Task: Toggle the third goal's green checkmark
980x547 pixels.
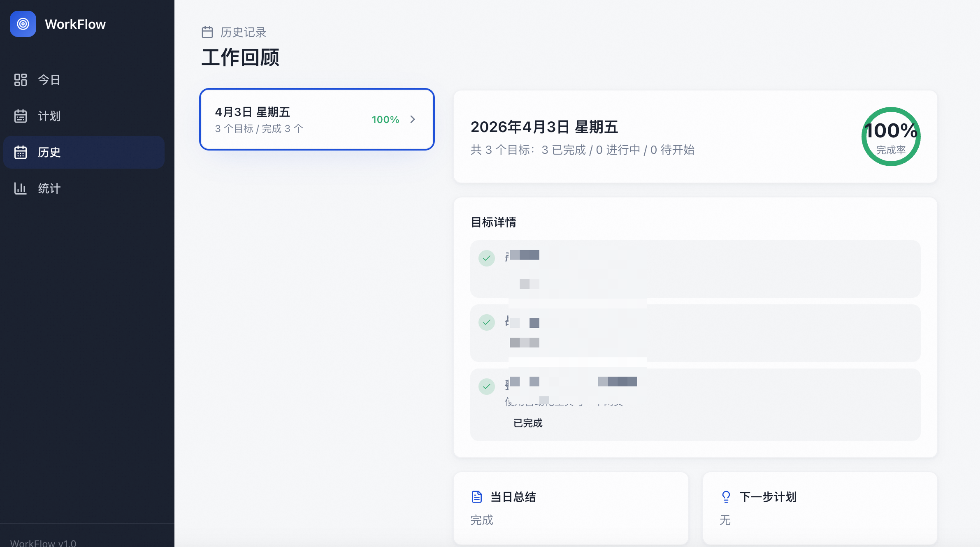Action: [x=486, y=387]
